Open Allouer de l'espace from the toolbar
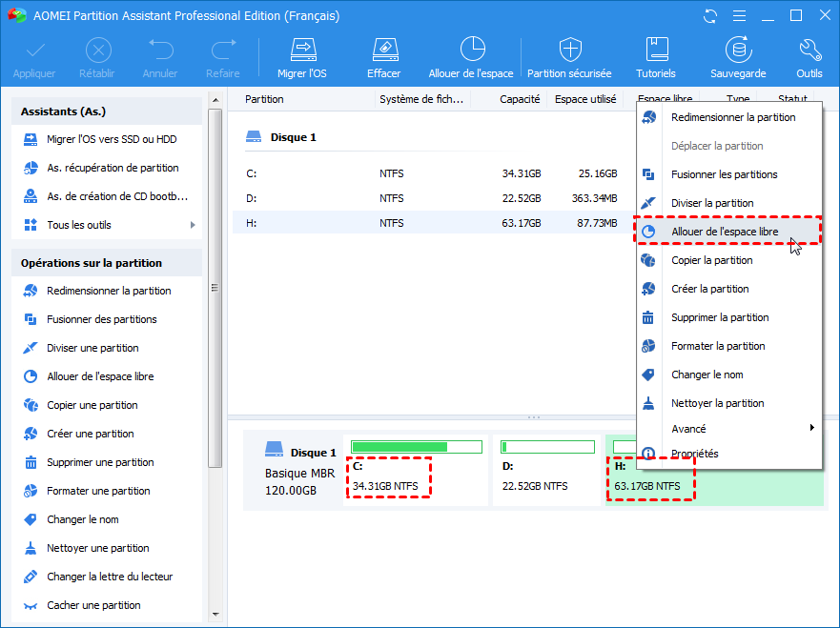The width and height of the screenshot is (840, 628). (471, 58)
